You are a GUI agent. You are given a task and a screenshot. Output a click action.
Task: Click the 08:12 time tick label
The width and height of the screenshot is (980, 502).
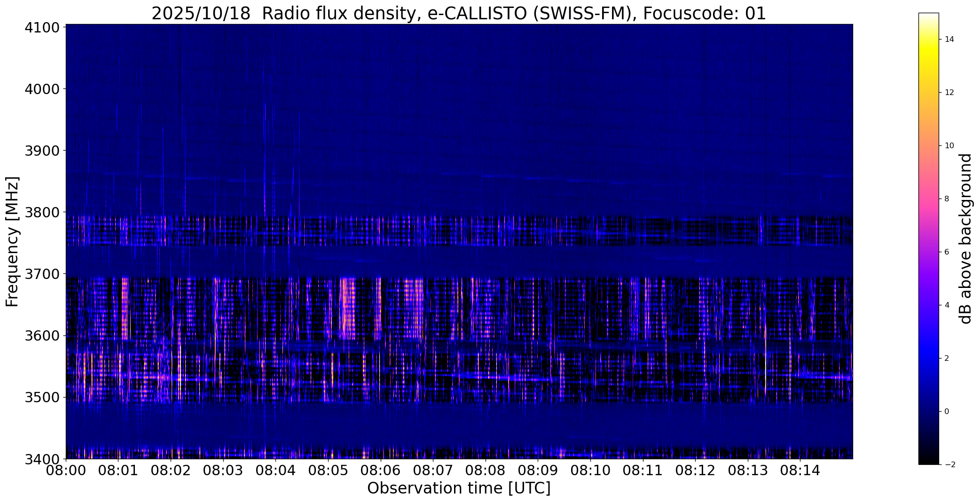[x=695, y=470]
